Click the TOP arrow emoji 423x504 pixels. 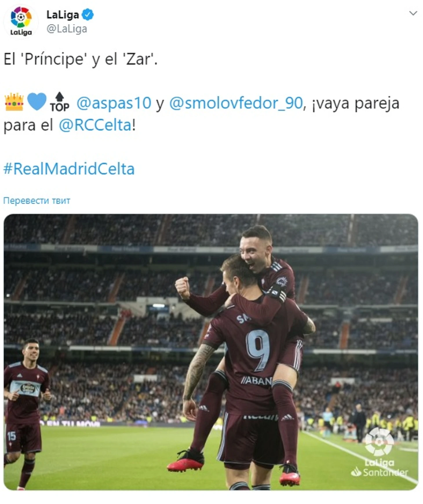[59, 102]
